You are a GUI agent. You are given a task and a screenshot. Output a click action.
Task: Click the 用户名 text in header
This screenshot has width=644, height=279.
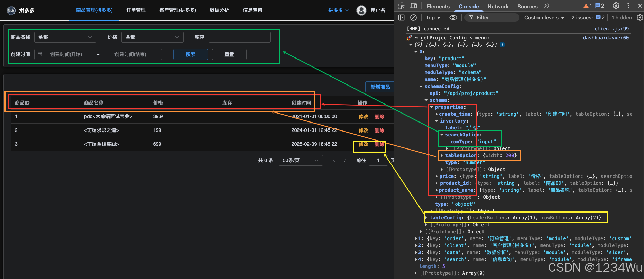click(x=378, y=10)
